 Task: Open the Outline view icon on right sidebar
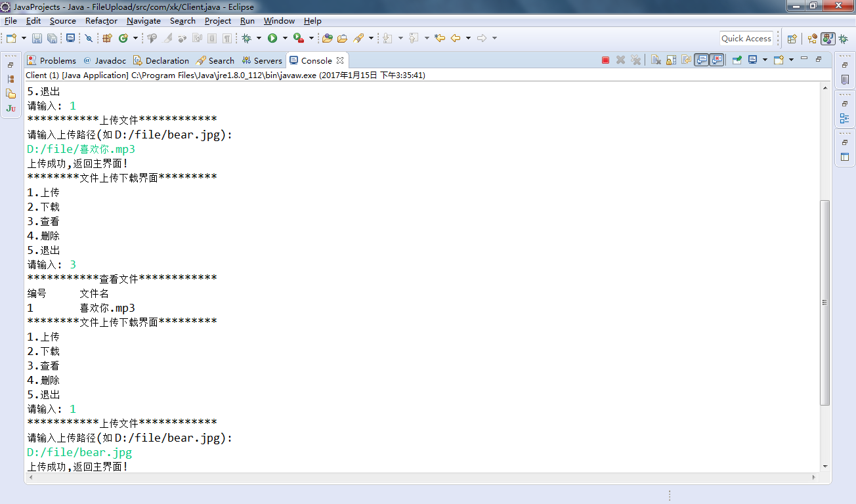point(845,119)
